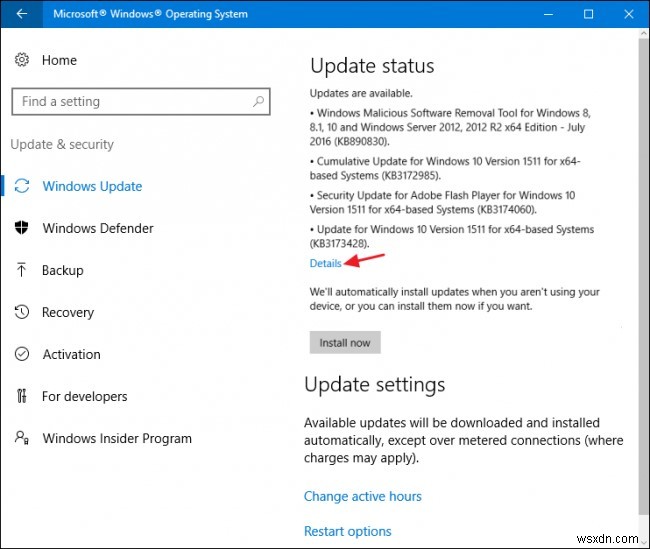Screen dimensions: 650x549
Task: Click the Windows Insider Program person icon
Action: coord(22,437)
